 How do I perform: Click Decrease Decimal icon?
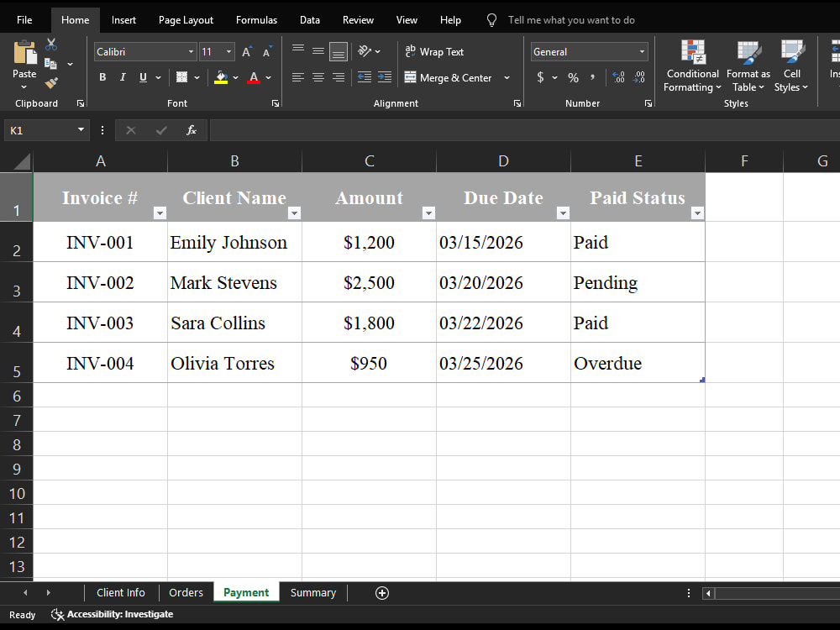(x=638, y=77)
